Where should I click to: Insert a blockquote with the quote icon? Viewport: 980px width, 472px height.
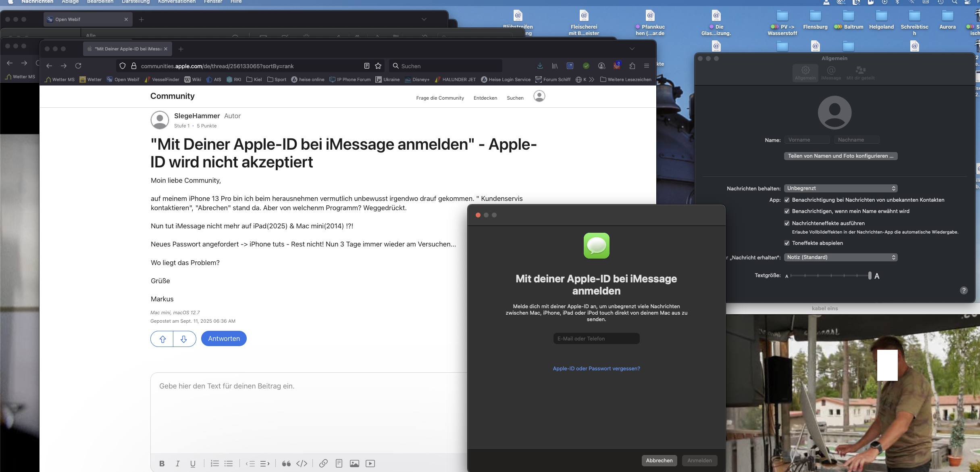point(286,464)
